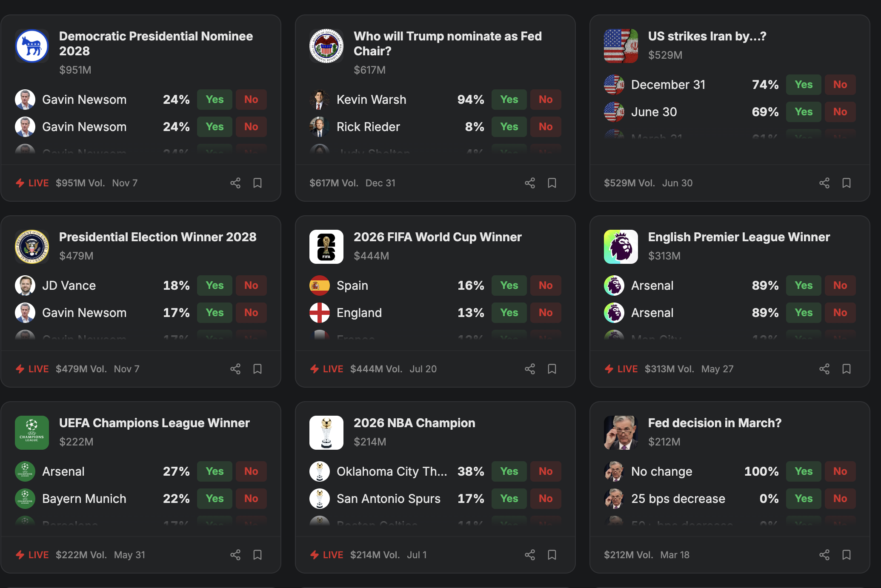Bookmark the Fed Chair nomination market

click(x=552, y=183)
